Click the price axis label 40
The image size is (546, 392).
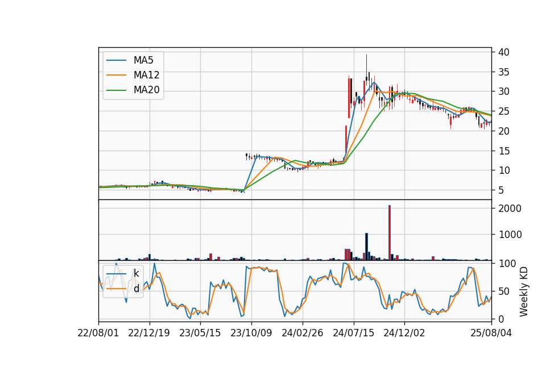(504, 52)
